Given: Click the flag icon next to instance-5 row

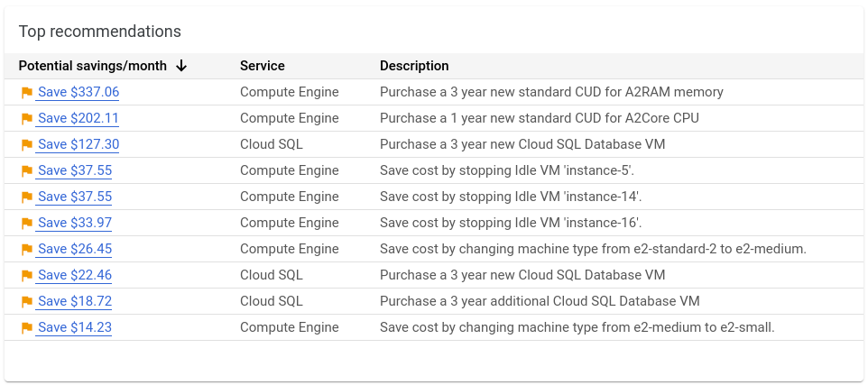Looking at the screenshot, I should pyautogui.click(x=26, y=170).
